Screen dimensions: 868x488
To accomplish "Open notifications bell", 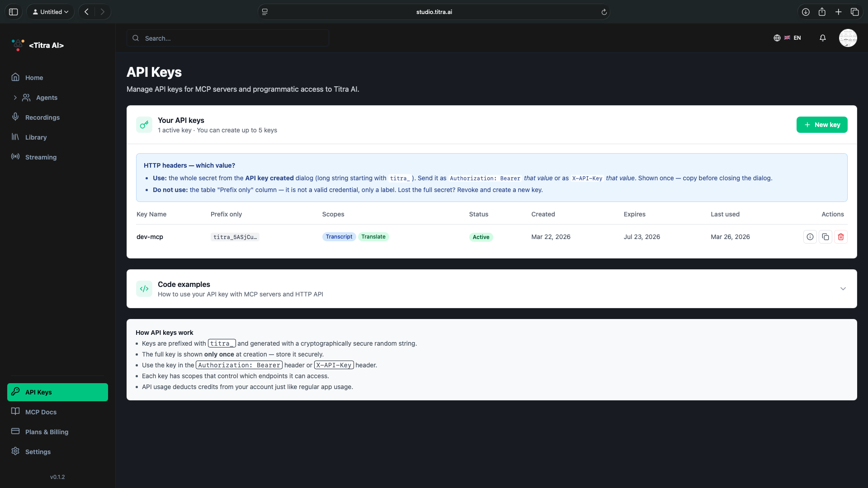I will 823,38.
